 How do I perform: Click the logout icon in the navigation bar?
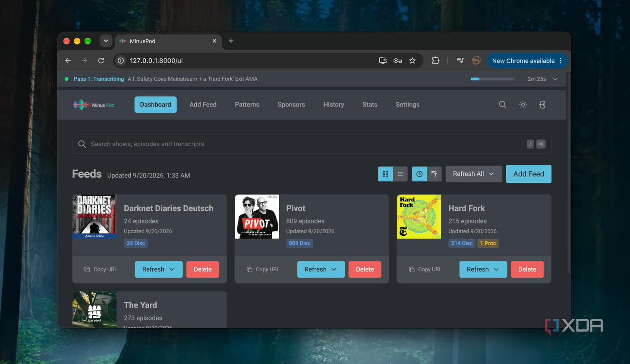(x=542, y=105)
